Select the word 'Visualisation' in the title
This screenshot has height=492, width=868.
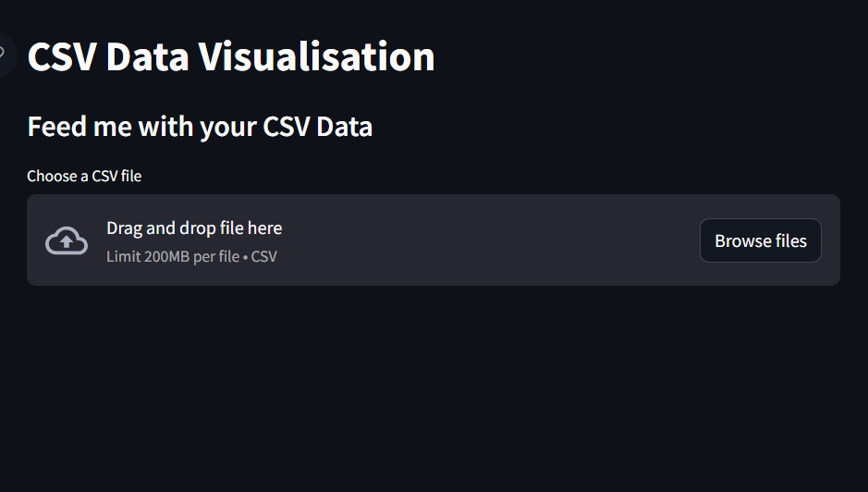click(317, 56)
